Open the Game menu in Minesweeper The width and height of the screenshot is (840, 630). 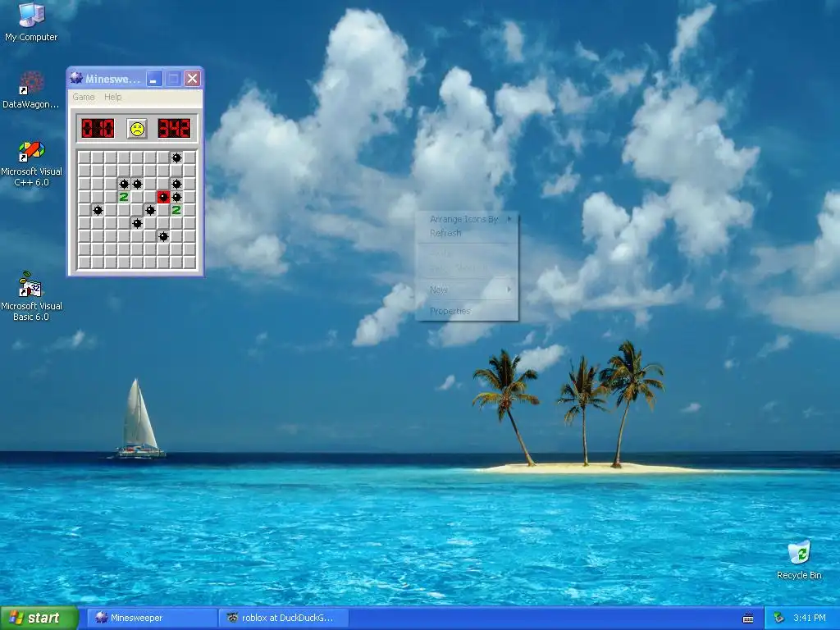[84, 97]
